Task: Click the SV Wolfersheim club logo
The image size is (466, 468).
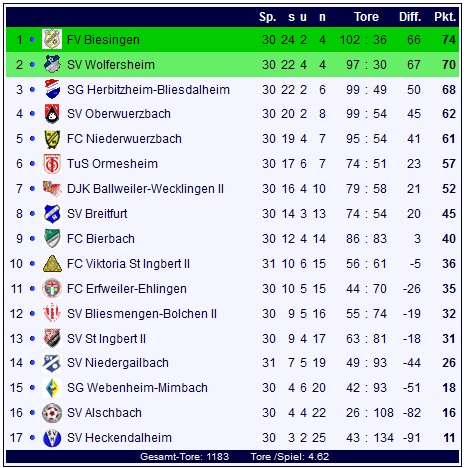Action: (52, 64)
